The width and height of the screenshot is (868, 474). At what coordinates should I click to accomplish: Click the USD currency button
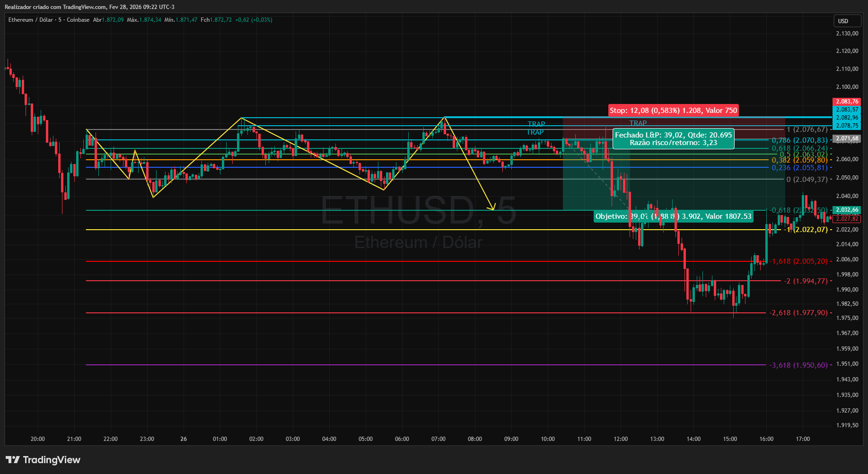point(847,21)
